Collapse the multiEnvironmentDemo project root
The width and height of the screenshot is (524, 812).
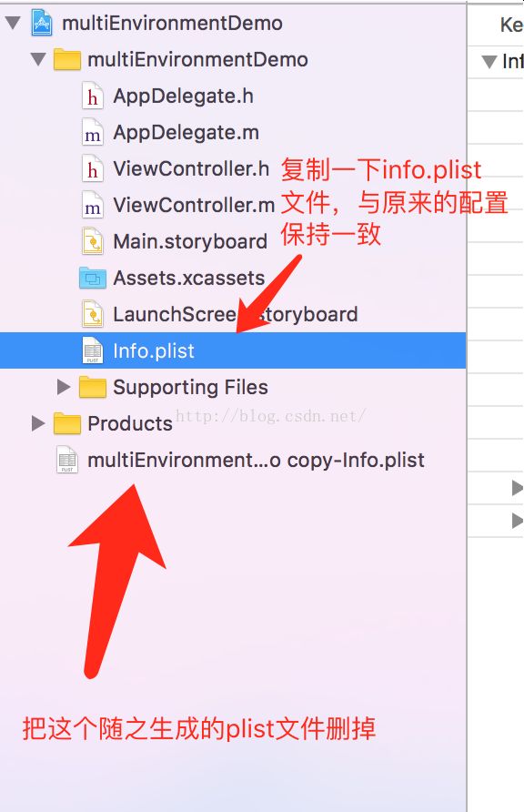(13, 23)
